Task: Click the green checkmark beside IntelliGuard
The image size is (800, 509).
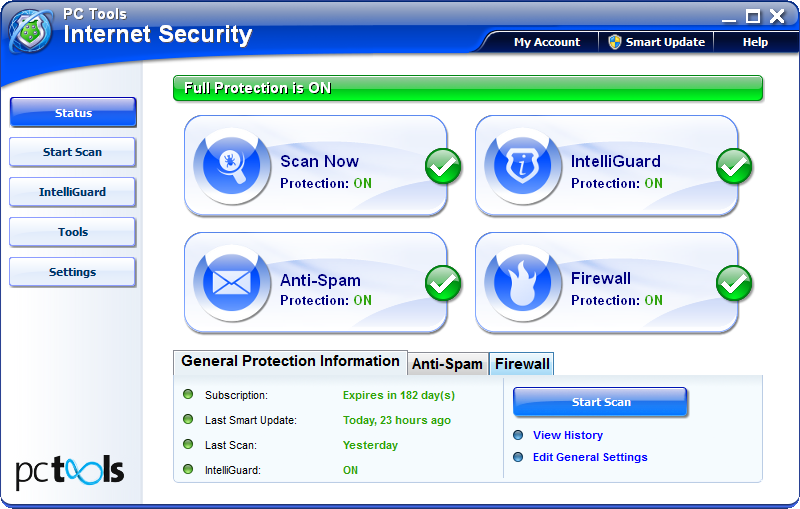Action: point(734,167)
